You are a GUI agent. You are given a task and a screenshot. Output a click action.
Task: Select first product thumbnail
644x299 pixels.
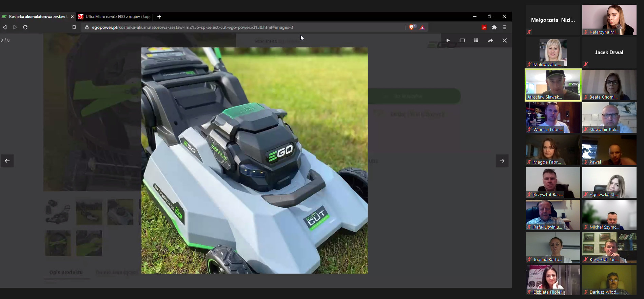58,212
